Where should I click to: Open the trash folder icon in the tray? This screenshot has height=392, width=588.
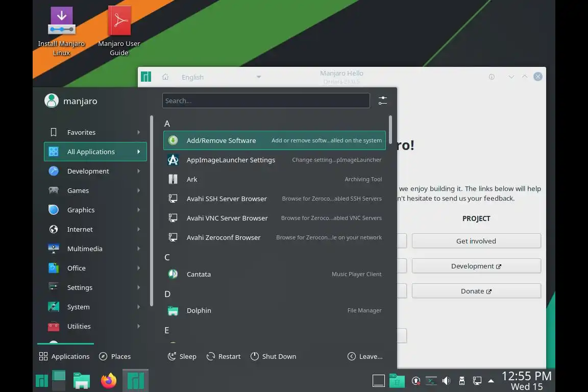tap(397, 381)
